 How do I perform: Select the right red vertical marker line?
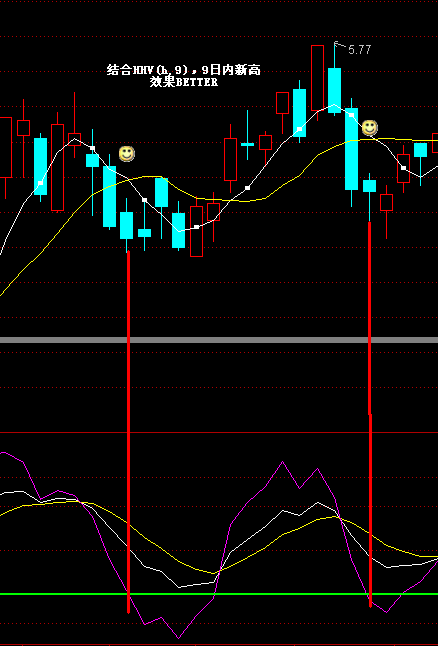[x=370, y=414]
